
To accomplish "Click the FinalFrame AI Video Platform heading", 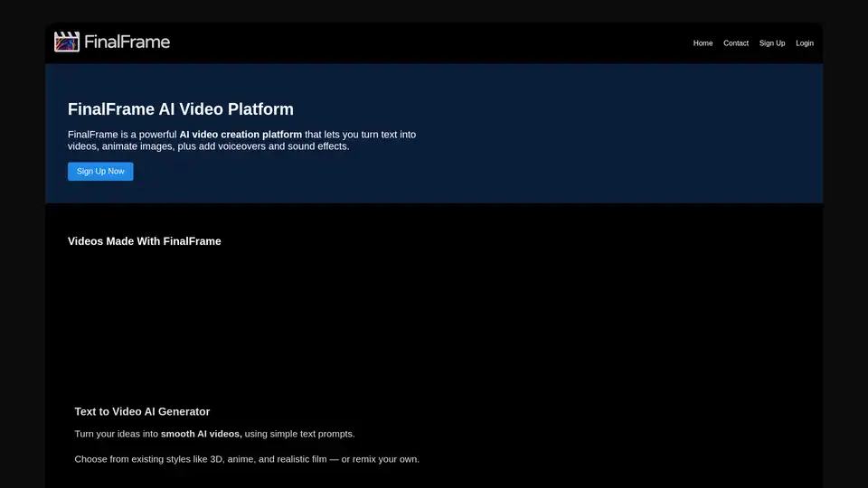I will (181, 109).
